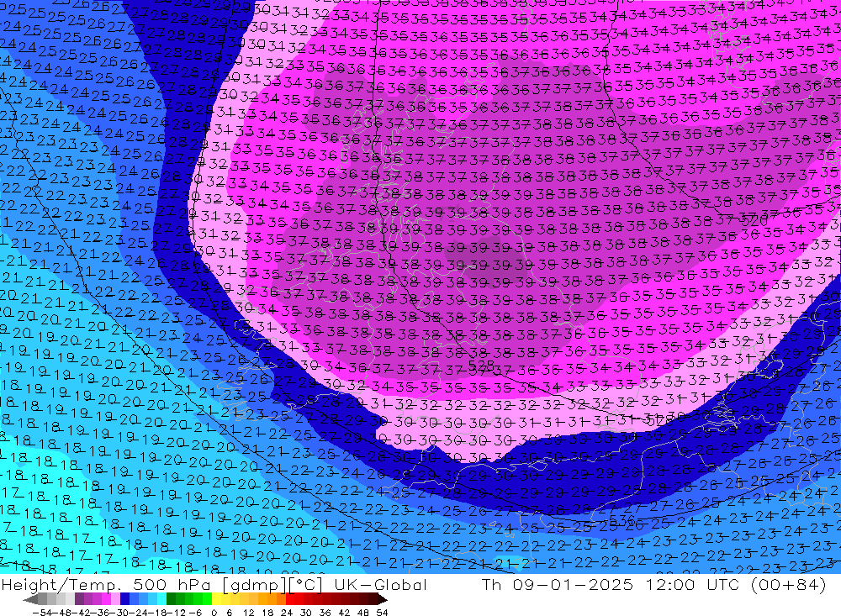This screenshot has width=841, height=616.
Task: Click the cyan legend swatch near -18
Action: (x=161, y=598)
